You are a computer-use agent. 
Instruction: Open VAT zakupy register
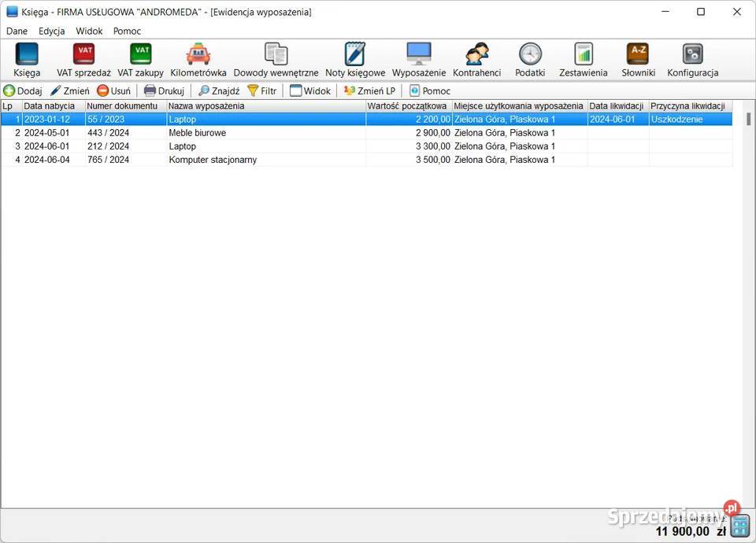click(x=140, y=59)
